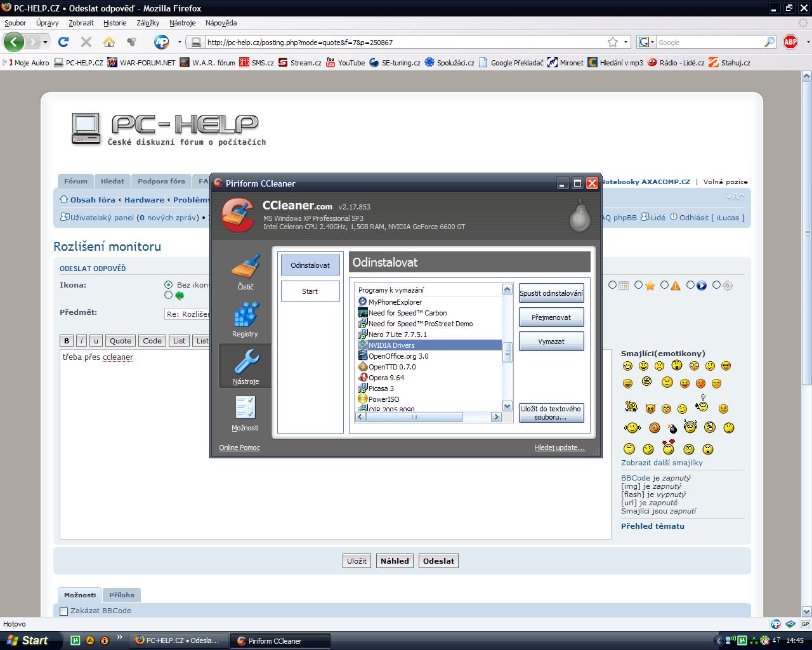This screenshot has height=650, width=812.
Task: Choose the blue arrow post icon radio
Action: (690, 286)
